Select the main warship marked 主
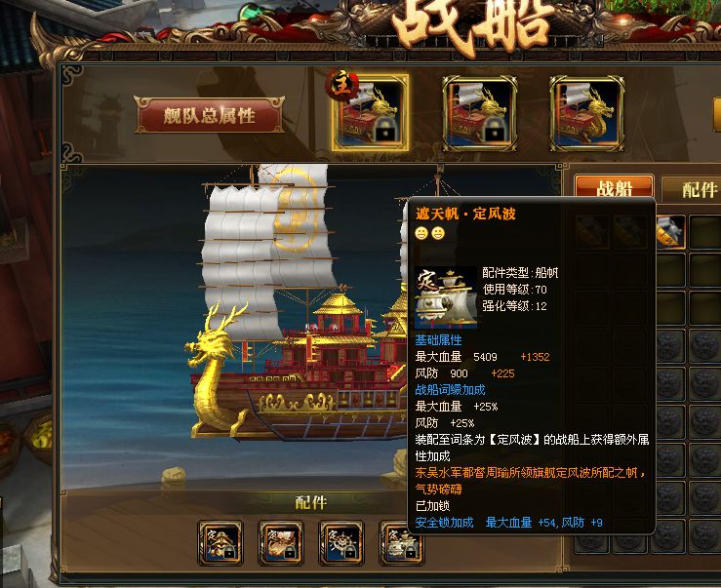The height and width of the screenshot is (588, 721). click(370, 113)
